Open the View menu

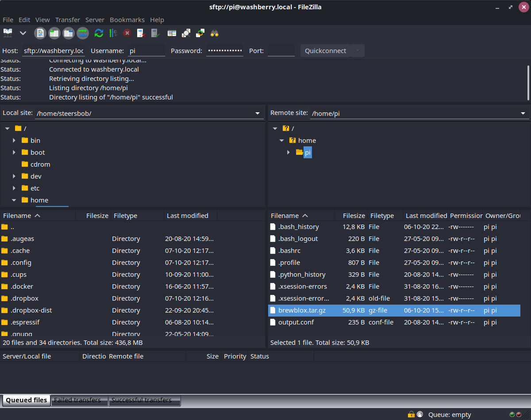[x=42, y=19]
